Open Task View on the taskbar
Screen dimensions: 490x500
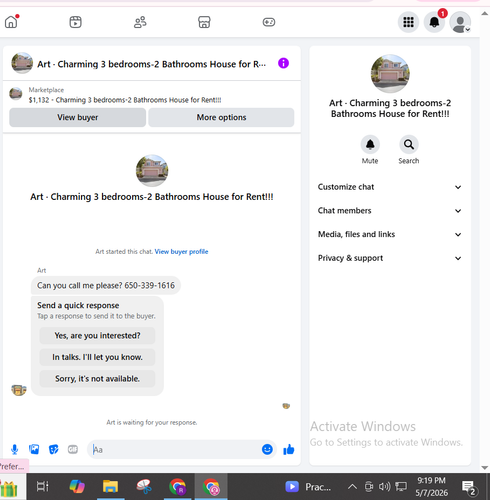point(43,487)
